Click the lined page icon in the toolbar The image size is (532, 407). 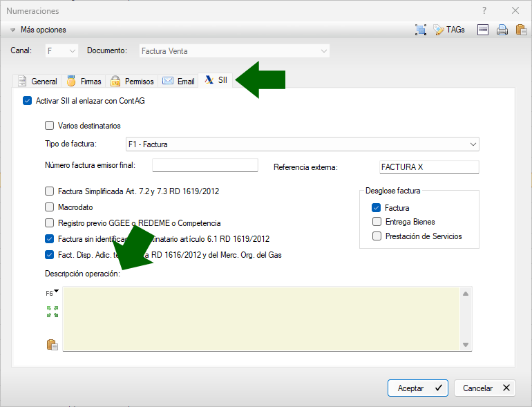[483, 30]
